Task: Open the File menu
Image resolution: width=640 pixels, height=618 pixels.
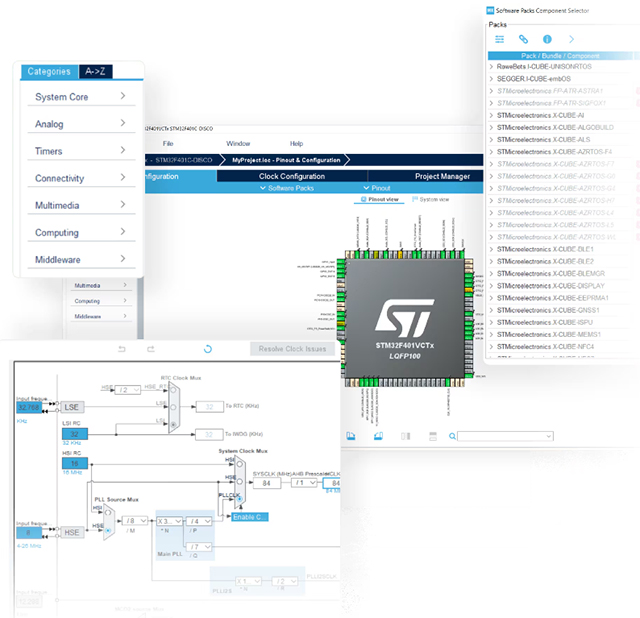Action: (168, 144)
